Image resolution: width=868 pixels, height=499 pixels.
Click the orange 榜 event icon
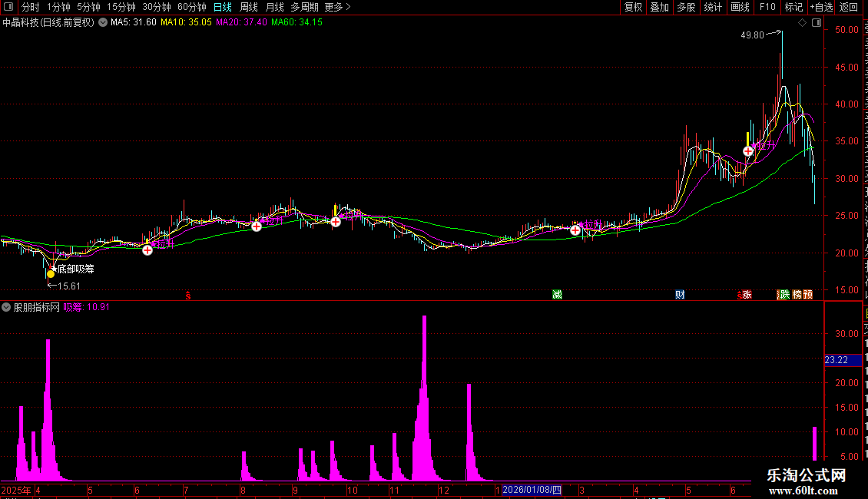pyautogui.click(x=797, y=294)
